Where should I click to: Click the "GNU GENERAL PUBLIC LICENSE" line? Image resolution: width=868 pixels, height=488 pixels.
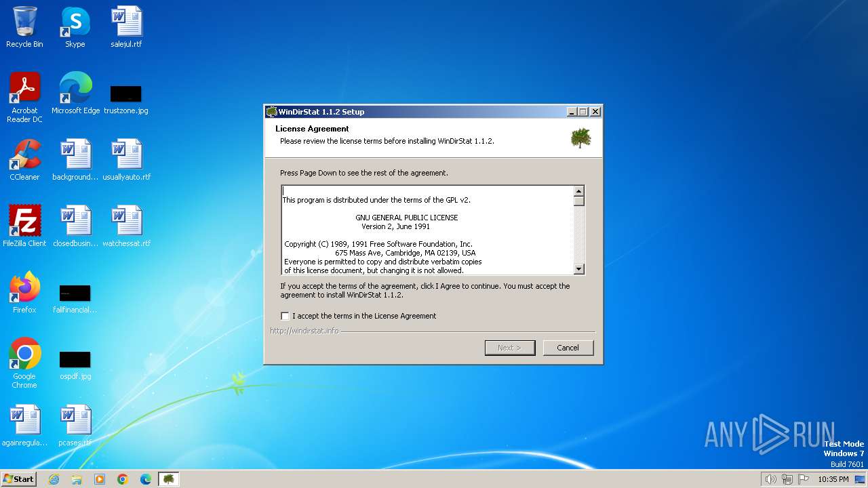click(x=407, y=218)
